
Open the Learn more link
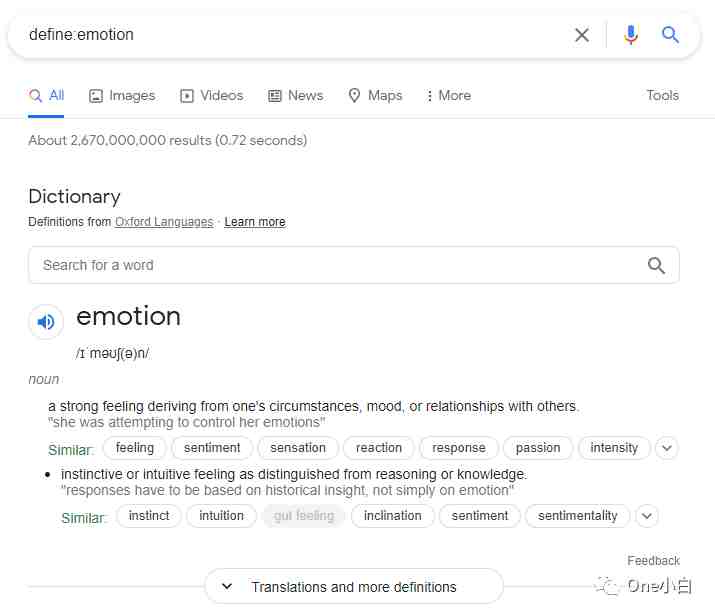pyautogui.click(x=255, y=222)
